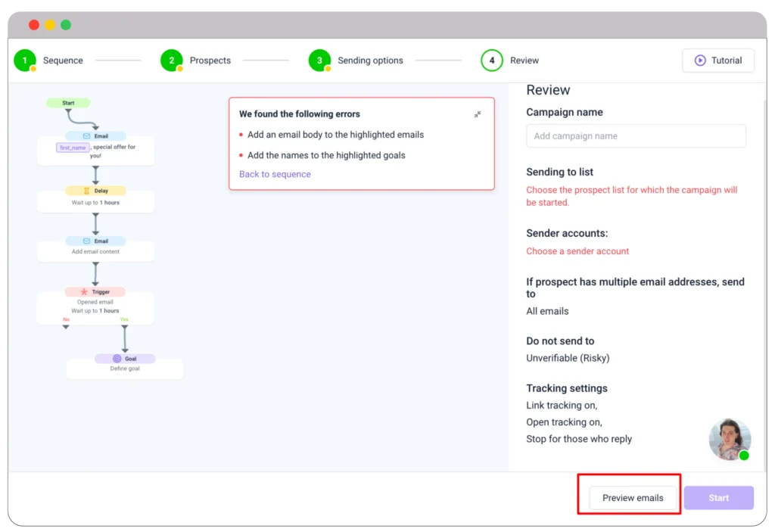Click the Add campaign name field
The image size is (775, 532).
click(636, 136)
